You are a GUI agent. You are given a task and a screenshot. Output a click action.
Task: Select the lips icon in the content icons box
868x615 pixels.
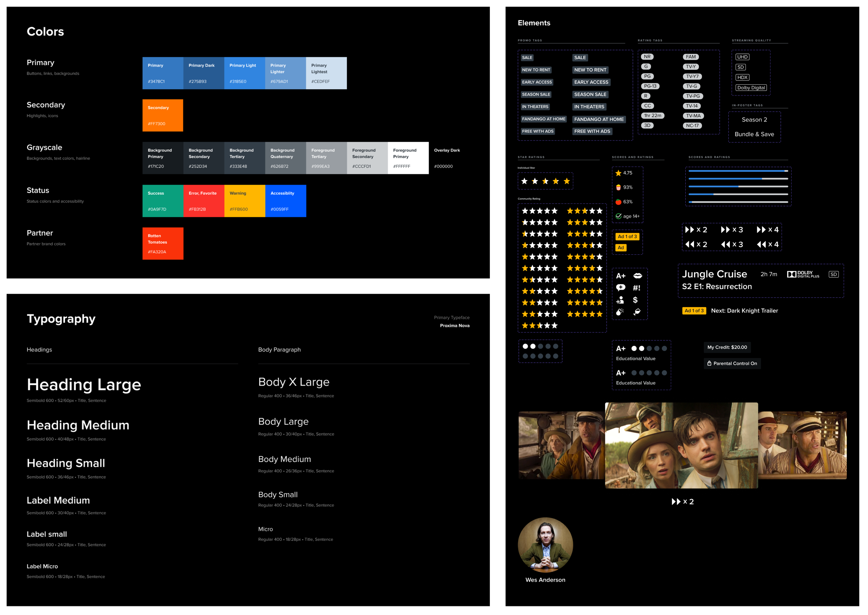638,276
